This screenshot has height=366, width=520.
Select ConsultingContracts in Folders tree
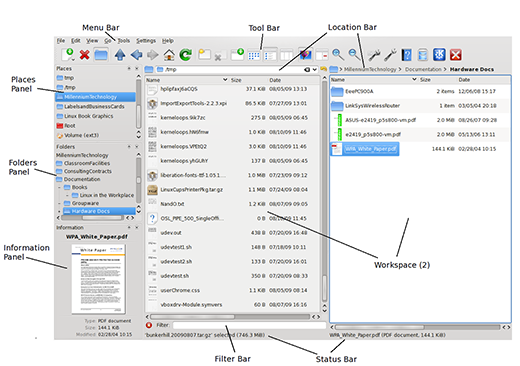coord(88,171)
